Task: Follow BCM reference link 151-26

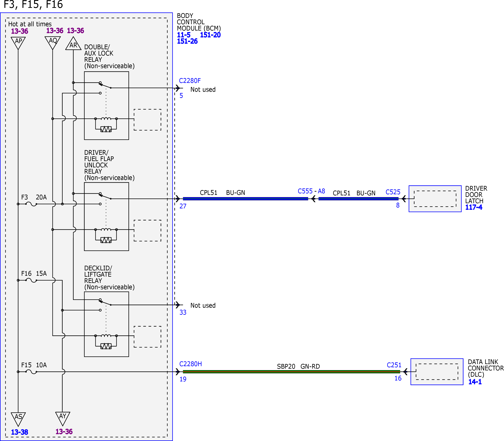Action: [x=187, y=41]
